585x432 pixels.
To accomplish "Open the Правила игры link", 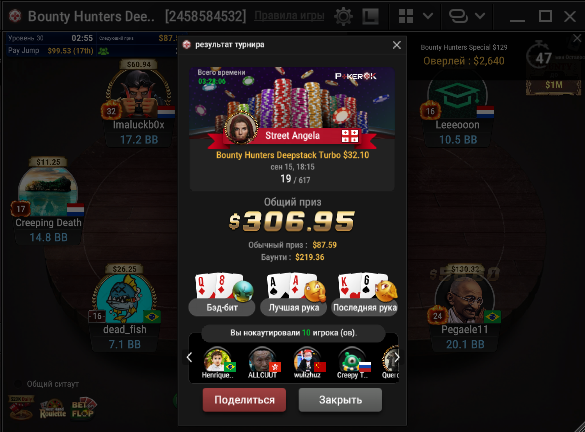I will click(x=289, y=16).
